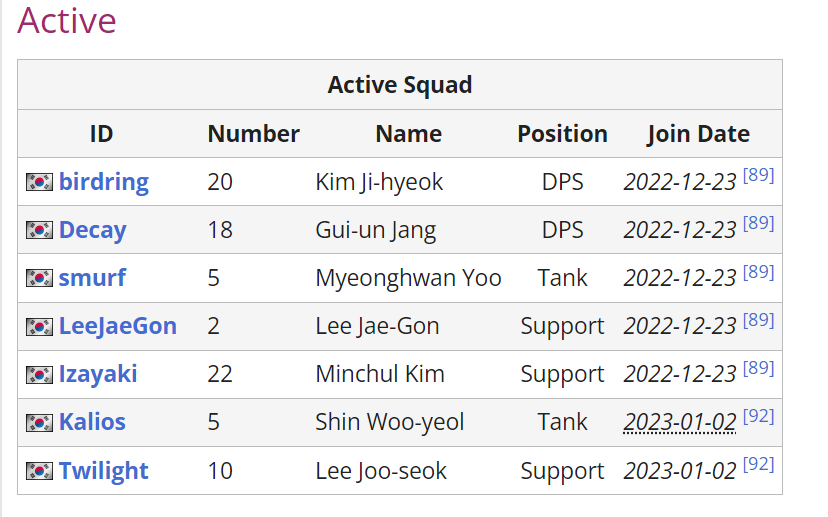
Task: Click the flag icon next to Kalios
Action: [39, 422]
